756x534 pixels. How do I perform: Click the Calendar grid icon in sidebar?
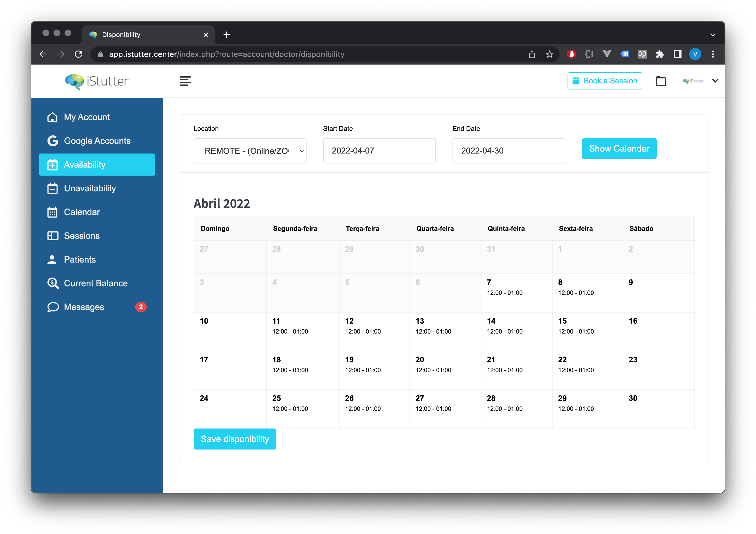pyautogui.click(x=52, y=212)
